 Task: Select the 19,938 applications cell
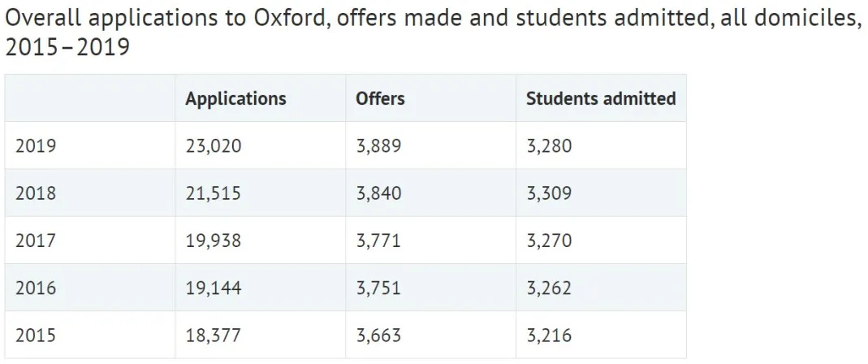214,240
